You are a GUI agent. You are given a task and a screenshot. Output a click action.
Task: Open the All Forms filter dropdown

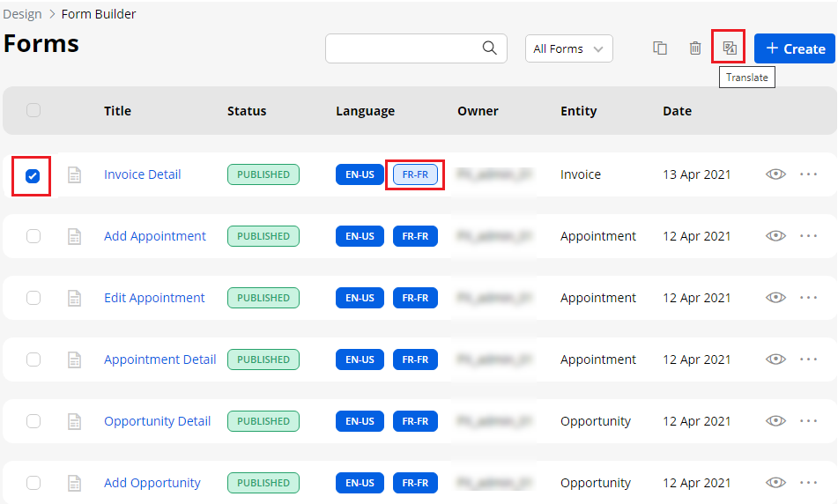[x=568, y=48]
